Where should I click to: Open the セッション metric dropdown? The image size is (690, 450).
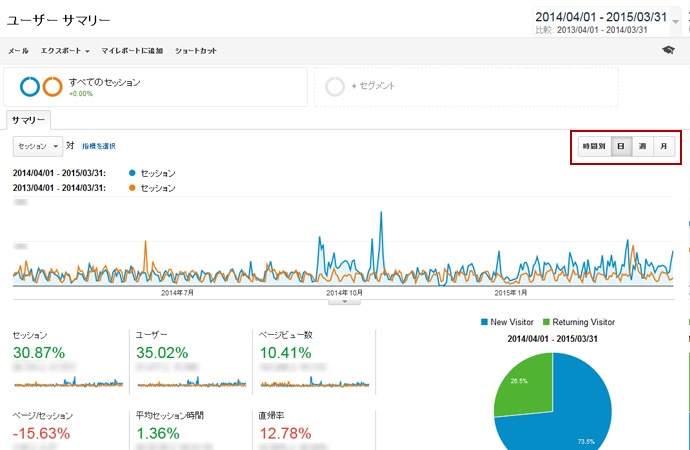38,146
